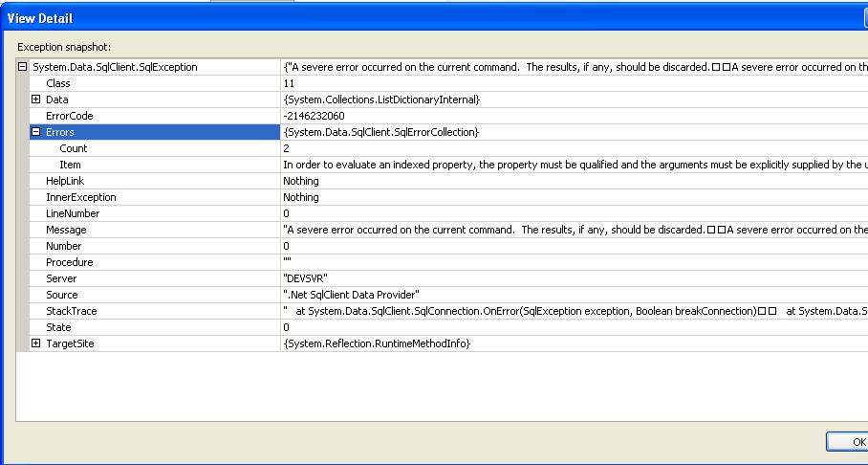868x465 pixels.
Task: Select the Count property under Errors
Action: tap(73, 148)
